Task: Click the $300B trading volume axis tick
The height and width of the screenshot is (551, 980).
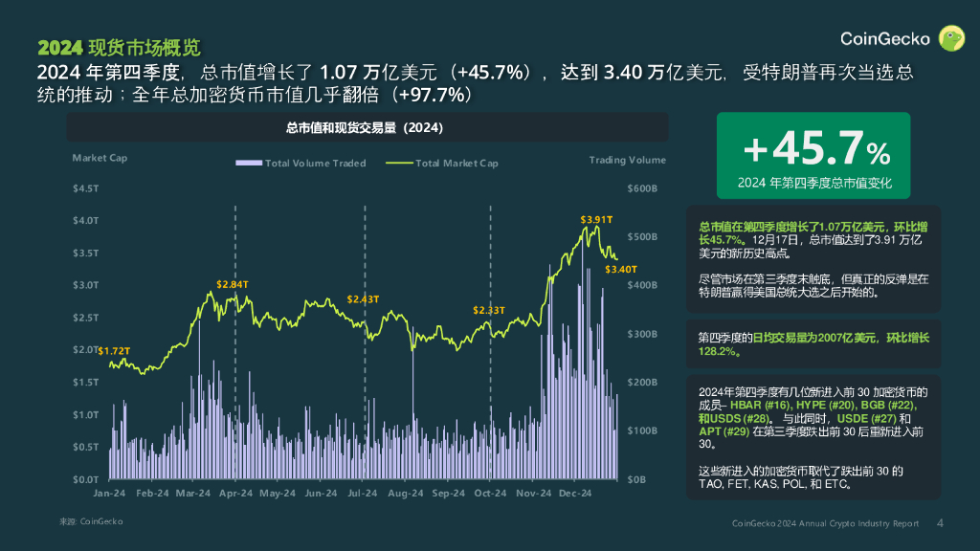Action: tap(642, 334)
